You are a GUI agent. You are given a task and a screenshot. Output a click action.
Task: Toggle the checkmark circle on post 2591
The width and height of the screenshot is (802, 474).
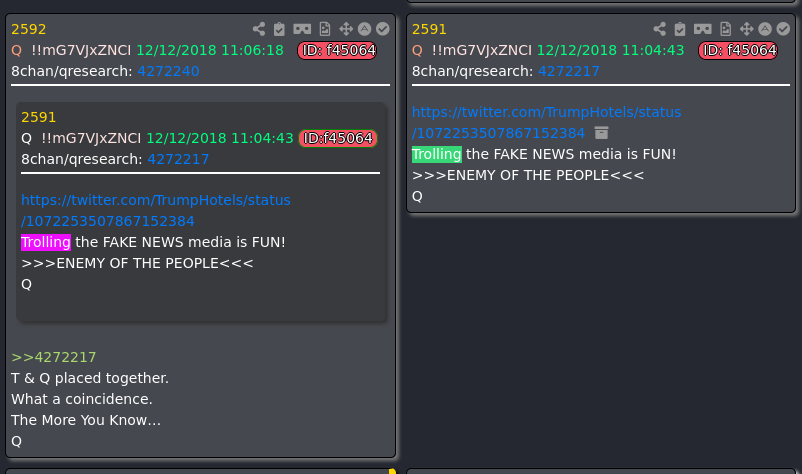[782, 30]
